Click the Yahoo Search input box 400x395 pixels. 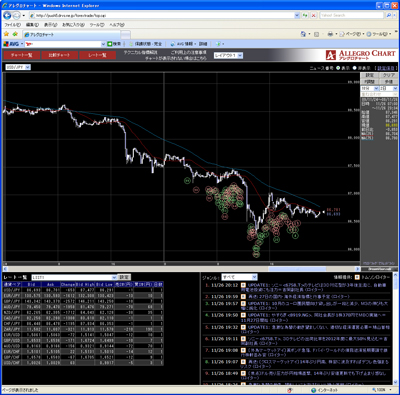pos(352,15)
